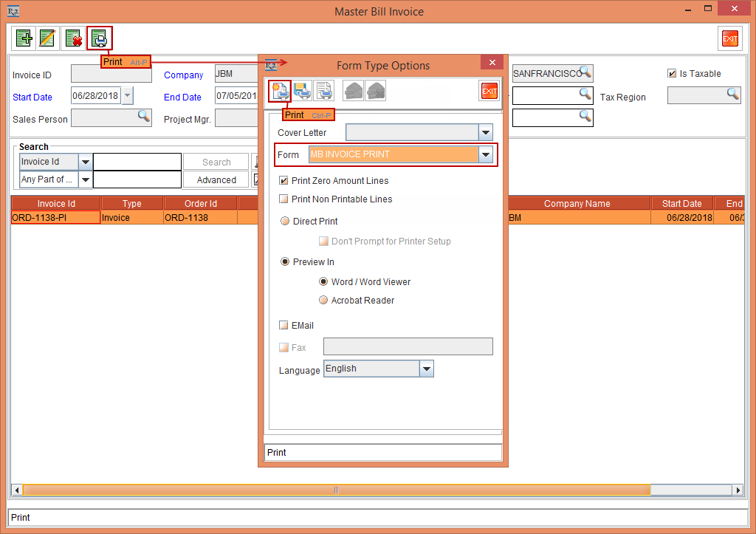Screen dimensions: 756x534
Task: Select the Edit invoice pencil icon
Action: pos(48,38)
